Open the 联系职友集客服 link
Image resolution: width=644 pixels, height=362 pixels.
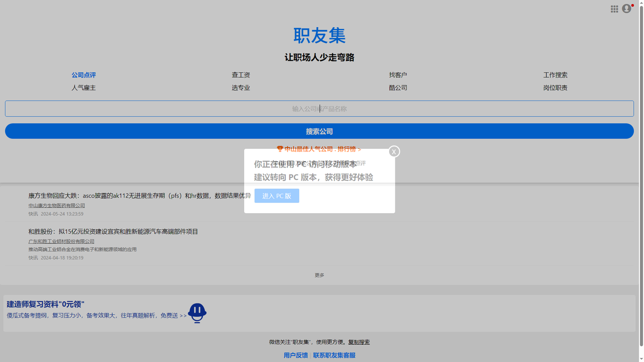[334, 355]
